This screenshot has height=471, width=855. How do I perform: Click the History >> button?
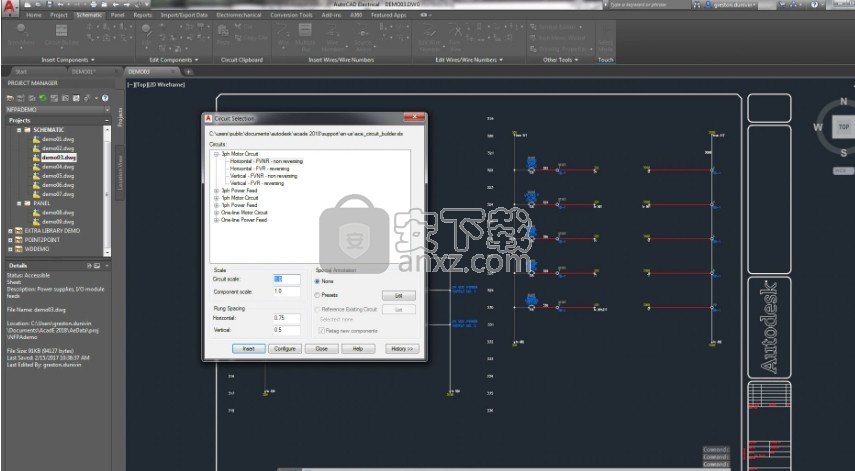(x=402, y=349)
